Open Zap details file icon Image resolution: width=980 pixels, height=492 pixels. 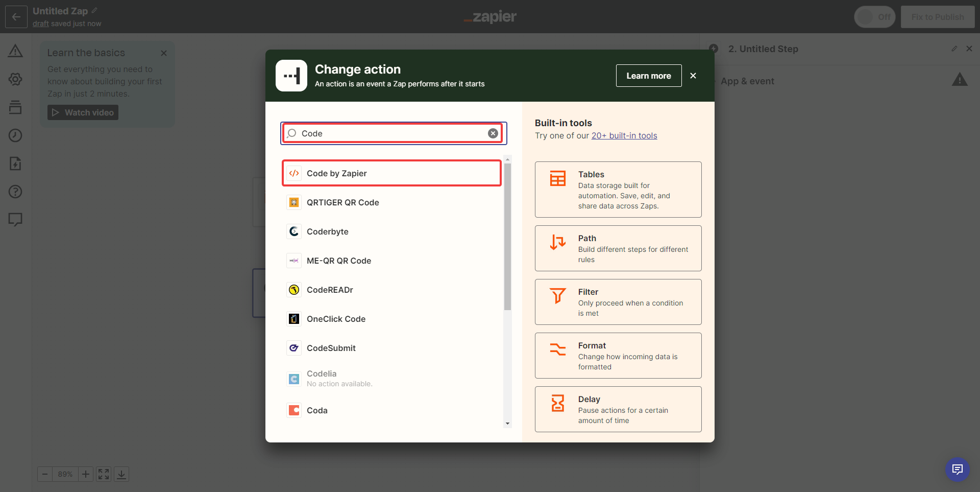(x=15, y=163)
